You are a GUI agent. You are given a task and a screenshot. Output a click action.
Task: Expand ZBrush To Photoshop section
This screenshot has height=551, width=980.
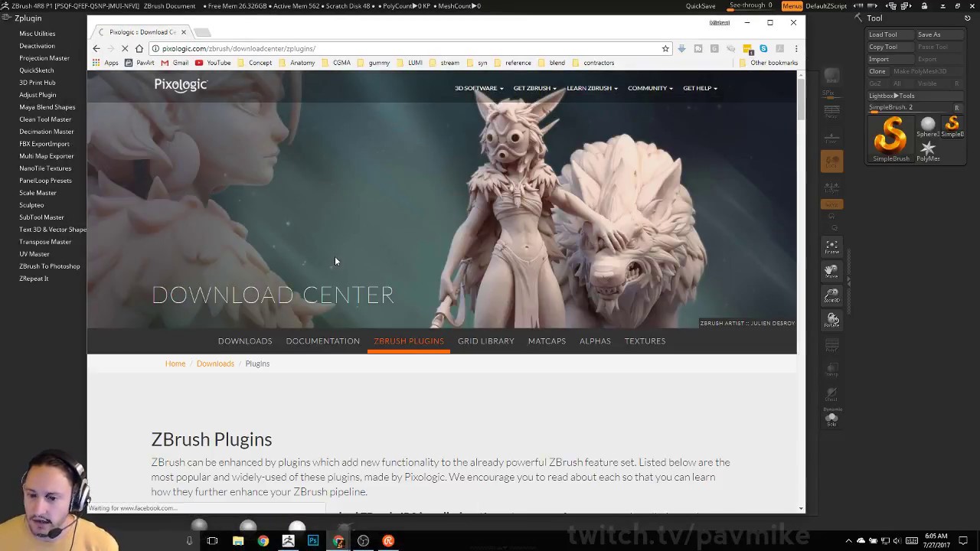click(50, 266)
